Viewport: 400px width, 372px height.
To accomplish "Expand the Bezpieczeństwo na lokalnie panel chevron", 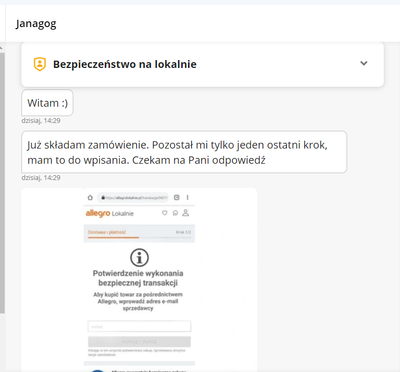I will click(364, 63).
